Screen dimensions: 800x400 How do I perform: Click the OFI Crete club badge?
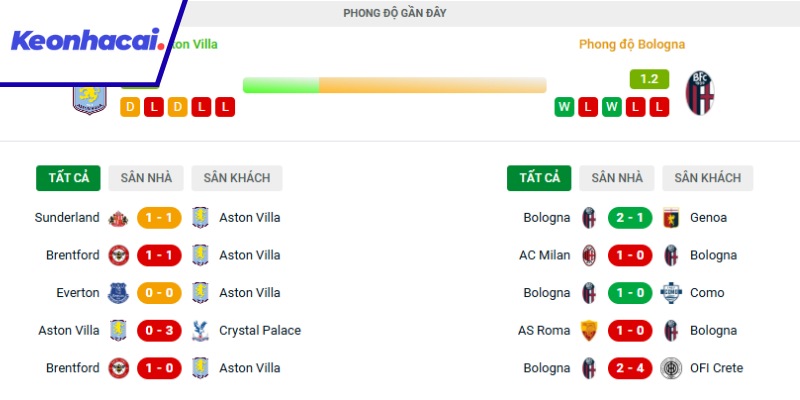tap(671, 368)
